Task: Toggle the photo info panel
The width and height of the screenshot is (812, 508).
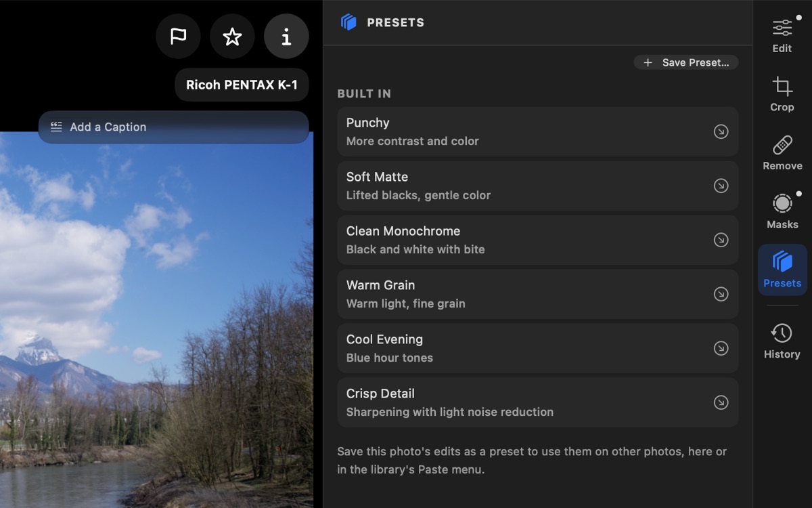Action: 286,37
